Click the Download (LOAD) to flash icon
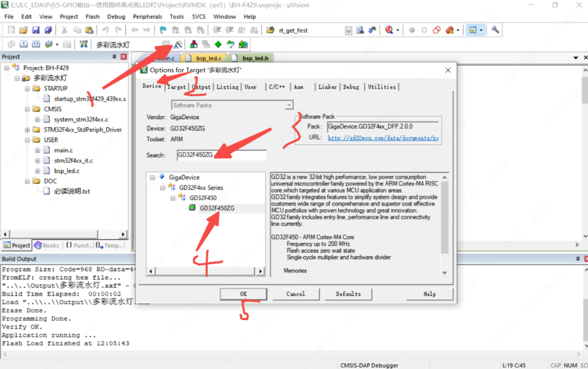The image size is (588, 369). click(x=83, y=44)
